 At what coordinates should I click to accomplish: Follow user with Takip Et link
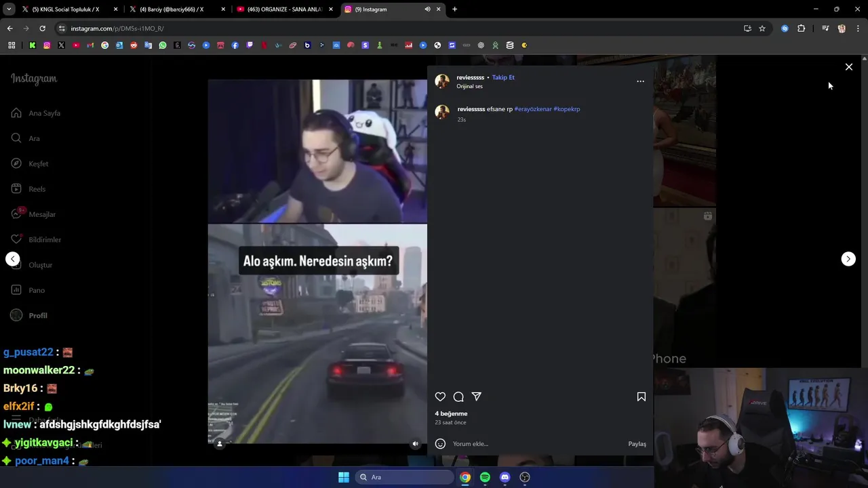pyautogui.click(x=503, y=77)
